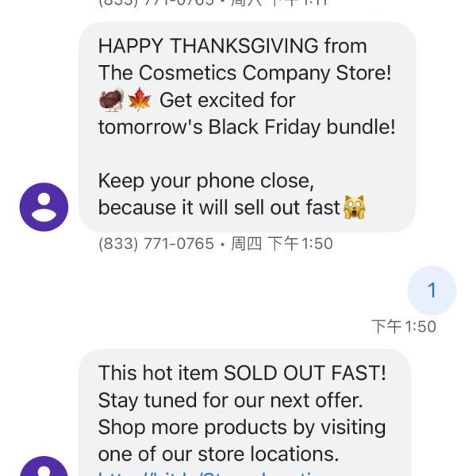Select the "SOLD OUT FAST" message bubble
Image resolution: width=476 pixels, height=476 pixels.
(244, 413)
